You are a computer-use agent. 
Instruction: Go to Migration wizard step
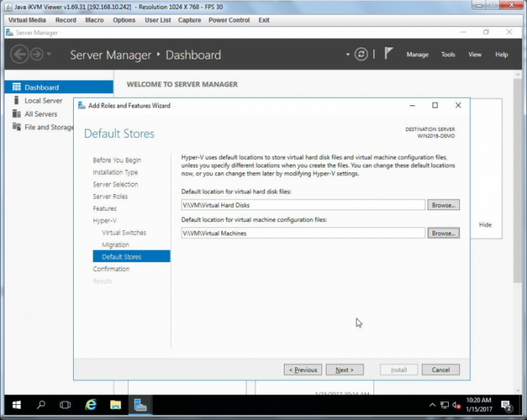tap(115, 245)
